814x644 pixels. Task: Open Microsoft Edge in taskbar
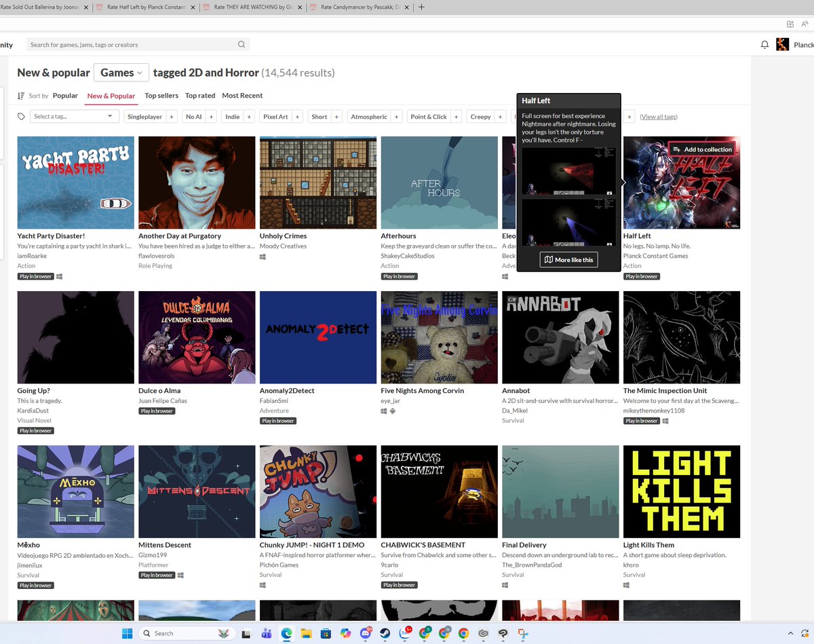tap(286, 633)
